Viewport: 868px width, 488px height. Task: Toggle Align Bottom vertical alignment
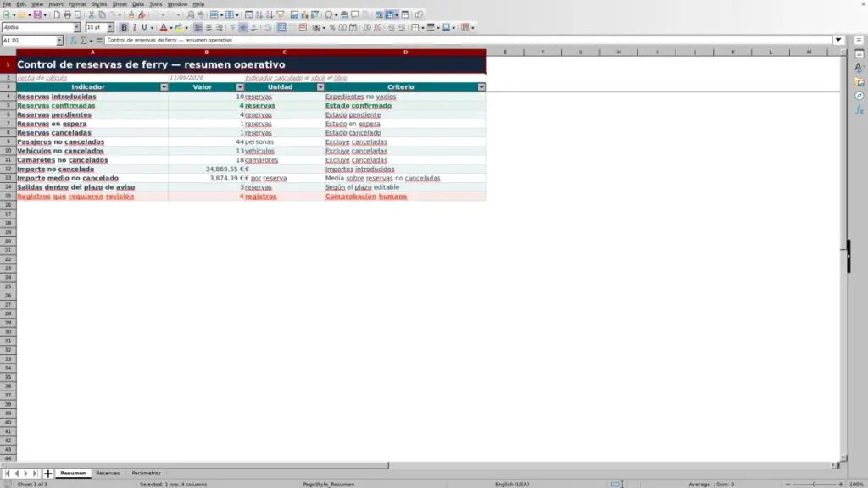click(x=253, y=28)
